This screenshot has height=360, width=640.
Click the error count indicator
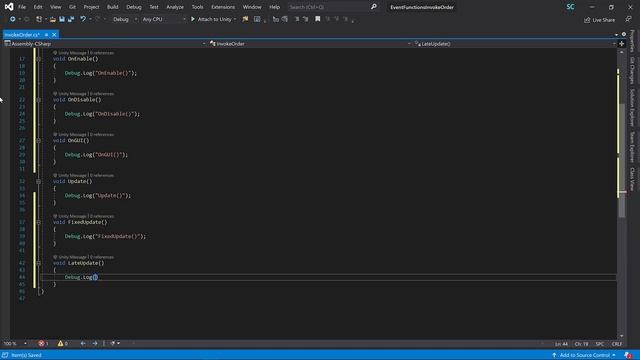[43, 343]
